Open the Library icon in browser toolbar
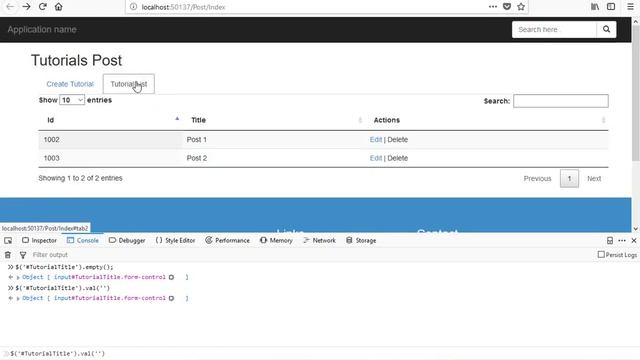 (595, 7)
